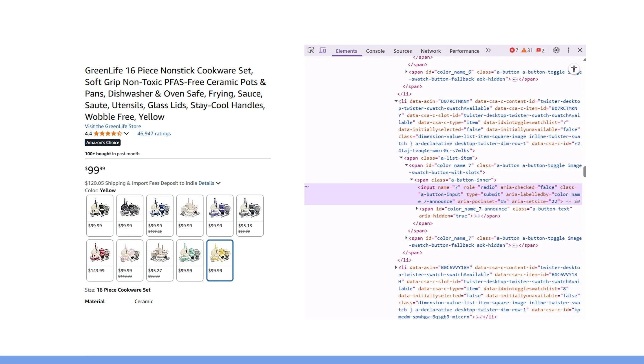Select the pink swatch with $119.99 strikethrough

[x=130, y=260]
